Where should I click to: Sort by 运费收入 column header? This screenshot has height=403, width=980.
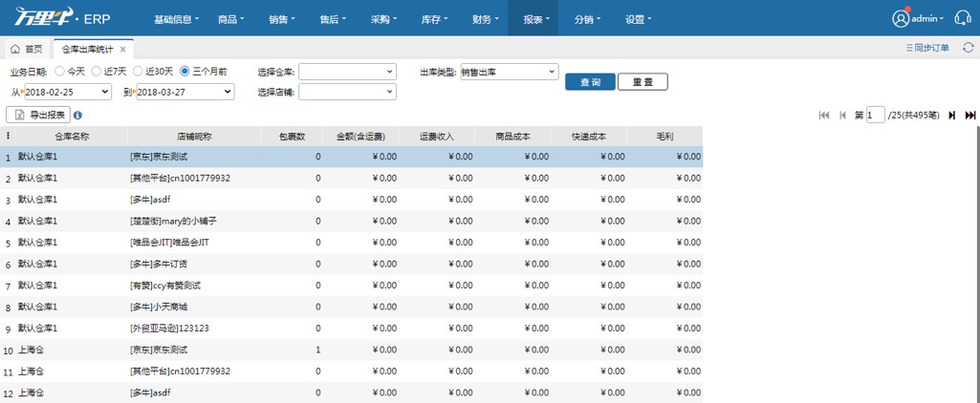point(437,136)
